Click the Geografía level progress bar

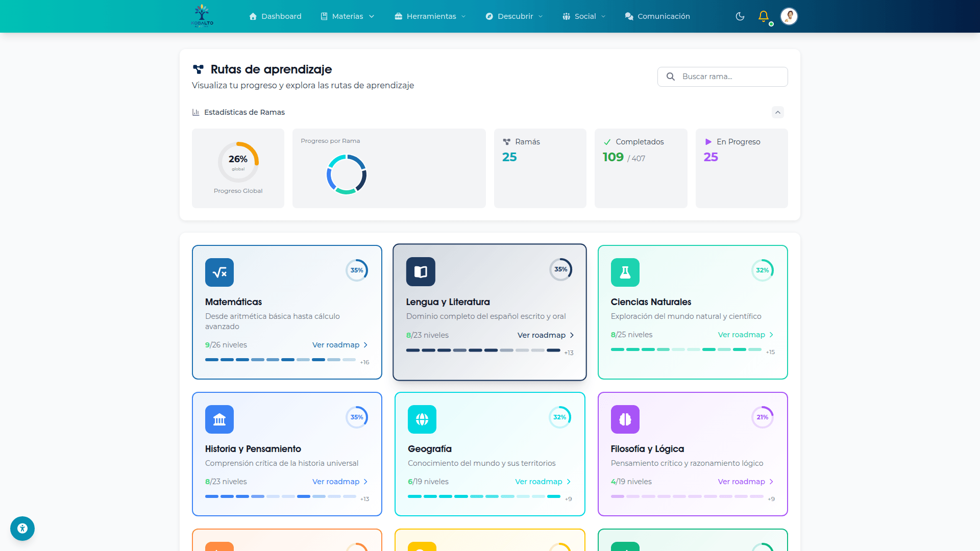pyautogui.click(x=484, y=496)
